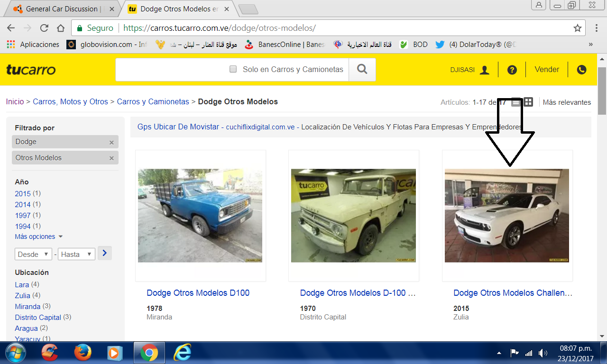
Task: Switch to grid view of listings
Action: 528,102
